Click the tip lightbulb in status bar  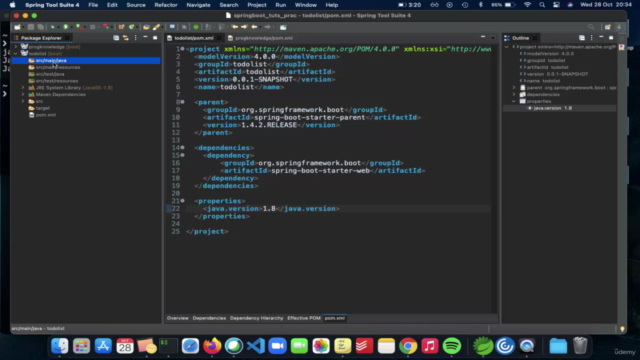pos(622,329)
